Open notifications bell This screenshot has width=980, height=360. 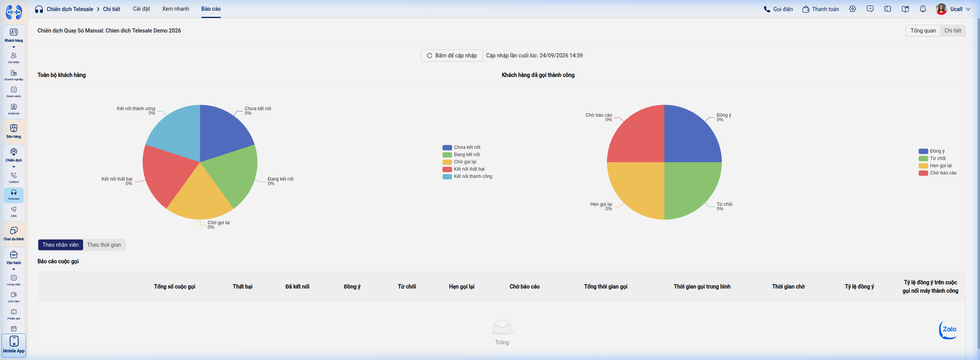tap(923, 9)
